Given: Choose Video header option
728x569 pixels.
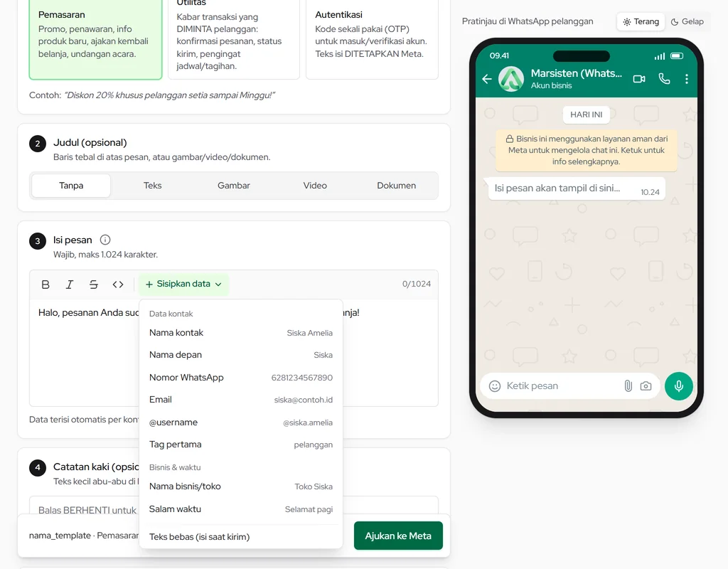Looking at the screenshot, I should (x=315, y=186).
